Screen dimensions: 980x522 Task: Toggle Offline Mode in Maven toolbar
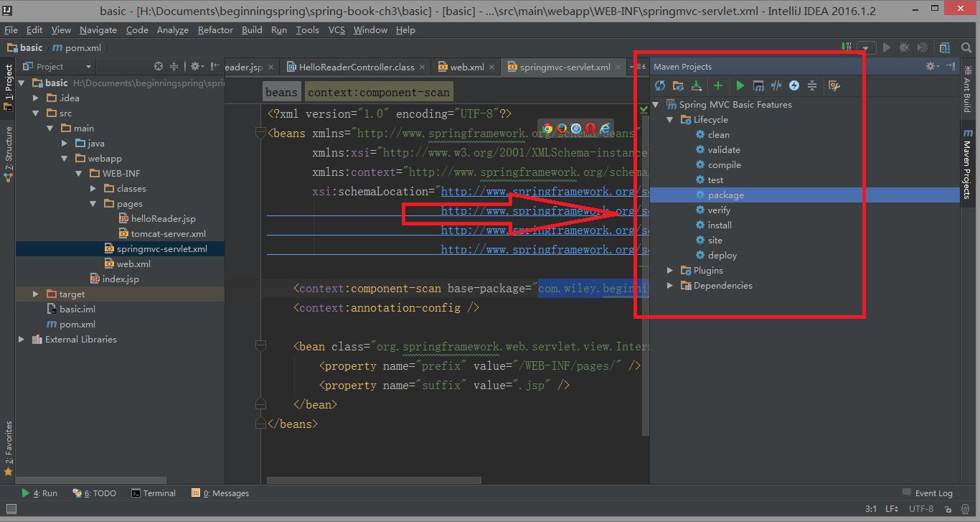point(776,85)
